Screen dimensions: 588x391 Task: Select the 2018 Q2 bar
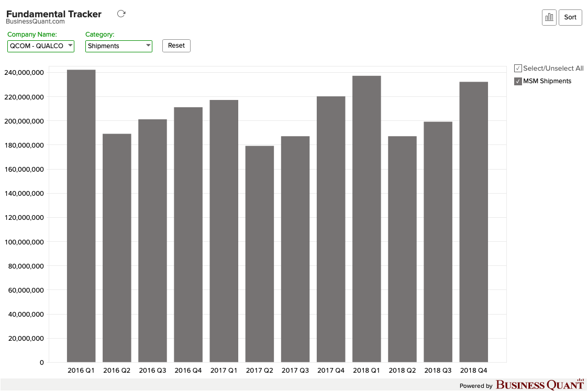pyautogui.click(x=402, y=249)
